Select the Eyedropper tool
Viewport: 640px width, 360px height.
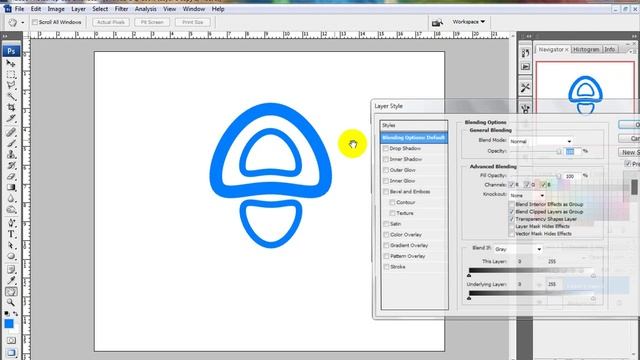[x=11, y=280]
